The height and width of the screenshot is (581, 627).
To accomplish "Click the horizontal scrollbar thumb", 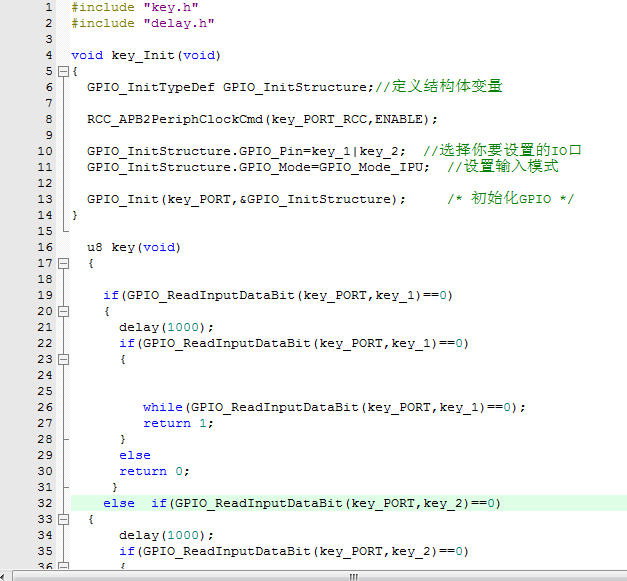I will pos(352,576).
